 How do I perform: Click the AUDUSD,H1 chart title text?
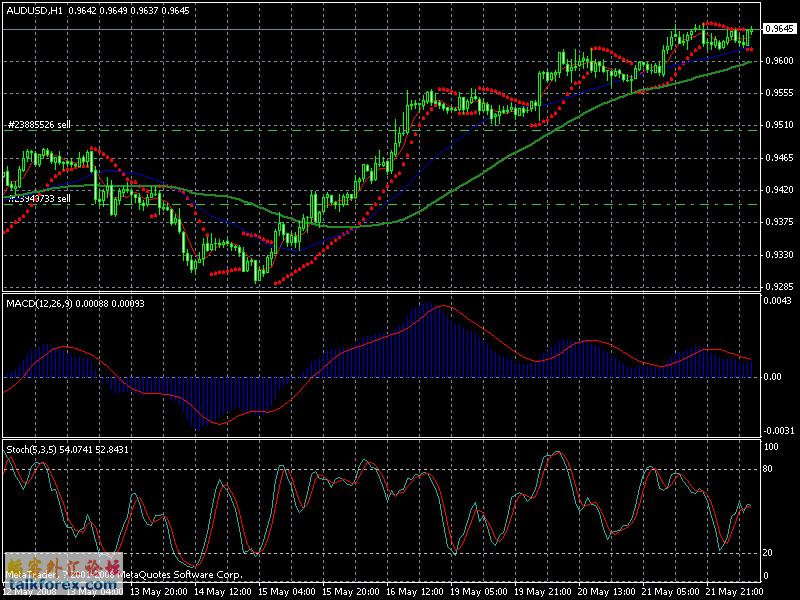34,11
